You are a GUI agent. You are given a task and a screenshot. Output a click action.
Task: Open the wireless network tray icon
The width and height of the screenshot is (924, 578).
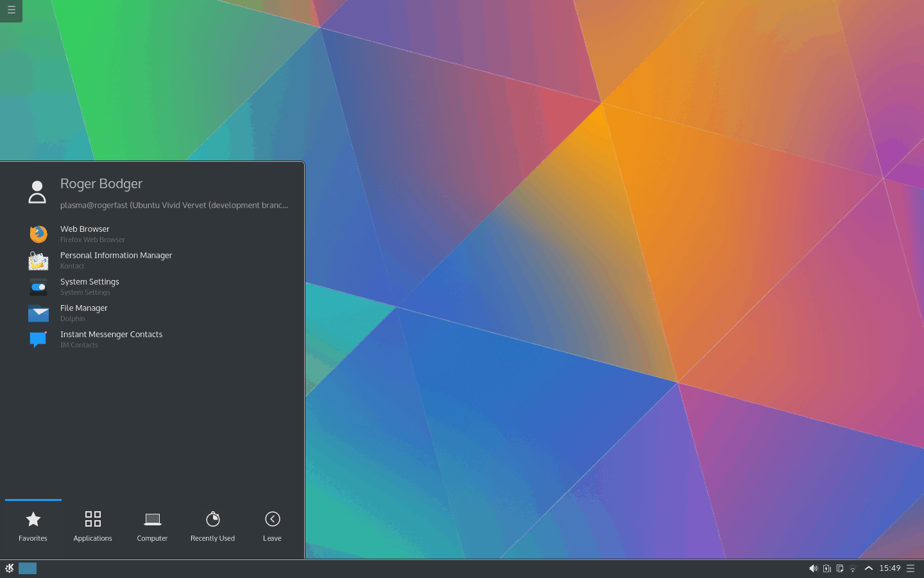pos(853,568)
